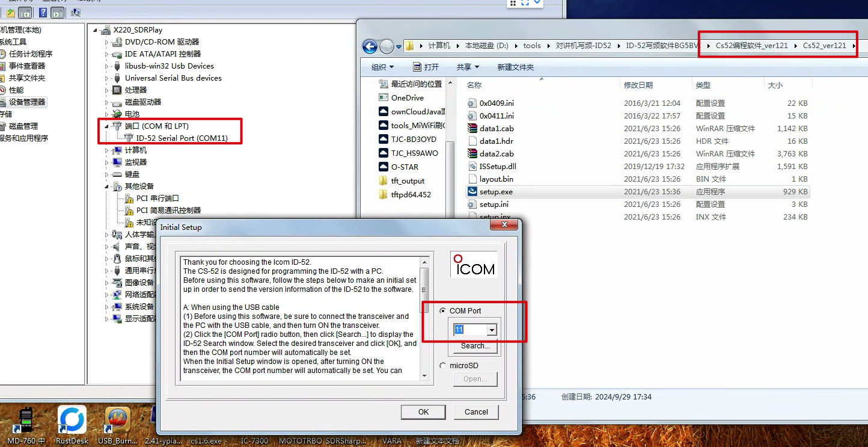
Task: Open the 共享 menu in Explorer
Action: 468,67
